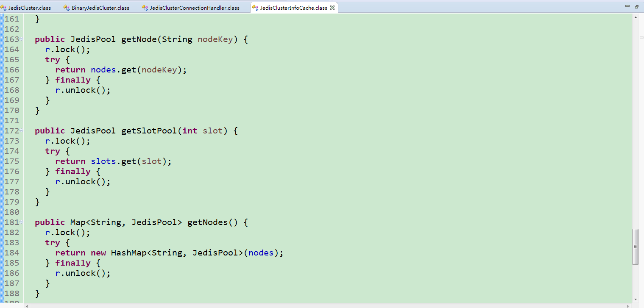Activate the JedisClusterInfoCache.class tab
Image resolution: width=644 pixels, height=308 pixels.
[293, 8]
